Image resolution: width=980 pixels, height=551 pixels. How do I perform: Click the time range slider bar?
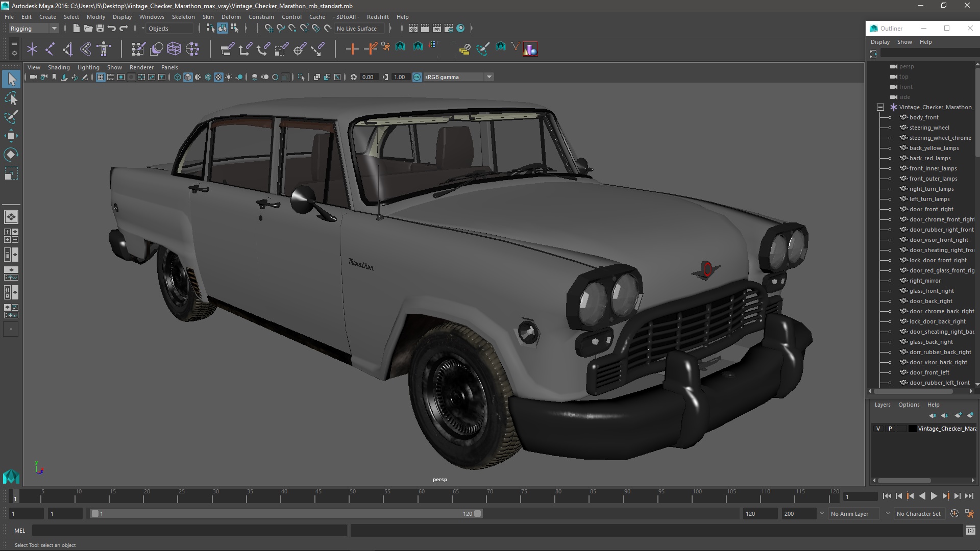pos(286,514)
